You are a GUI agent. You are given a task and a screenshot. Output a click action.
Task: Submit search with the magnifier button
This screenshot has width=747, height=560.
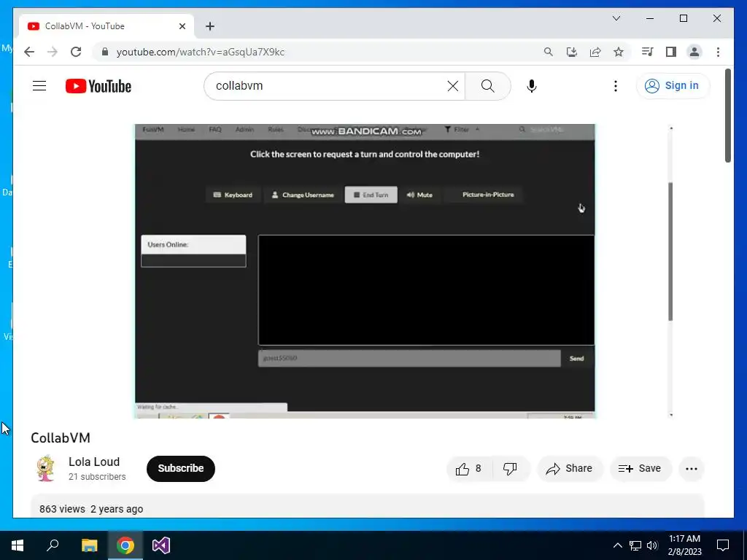[x=488, y=86]
